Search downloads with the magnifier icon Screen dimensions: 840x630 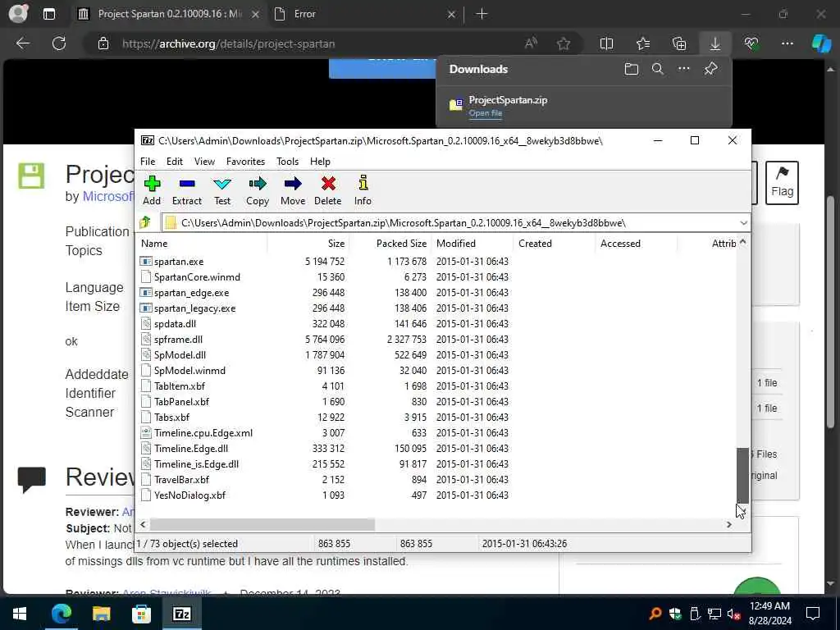click(658, 69)
